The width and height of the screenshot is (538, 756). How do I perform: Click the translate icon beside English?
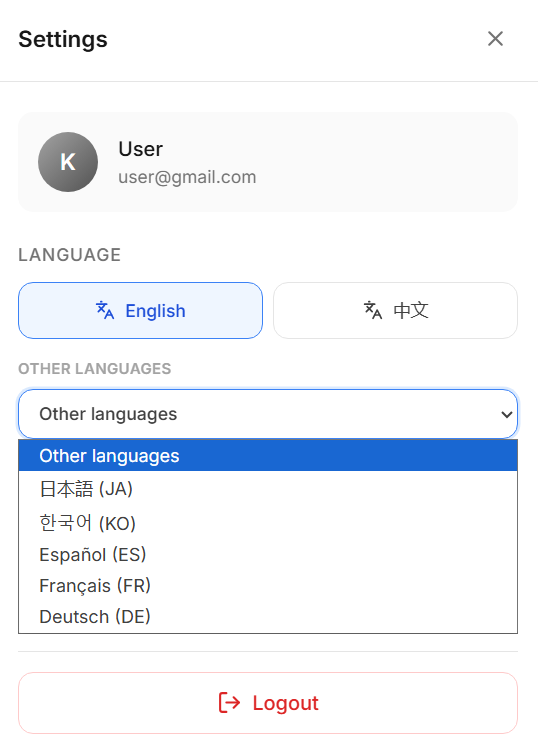click(105, 310)
